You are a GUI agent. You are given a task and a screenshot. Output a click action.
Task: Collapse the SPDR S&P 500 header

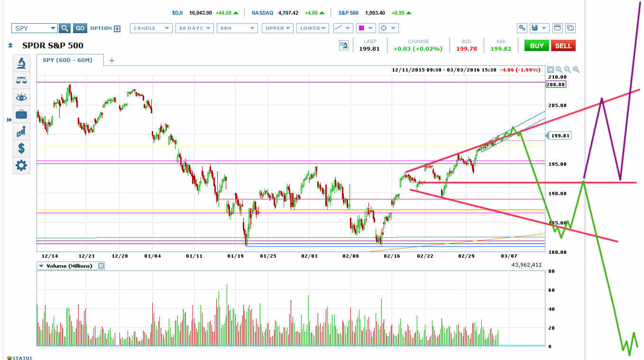10,46
